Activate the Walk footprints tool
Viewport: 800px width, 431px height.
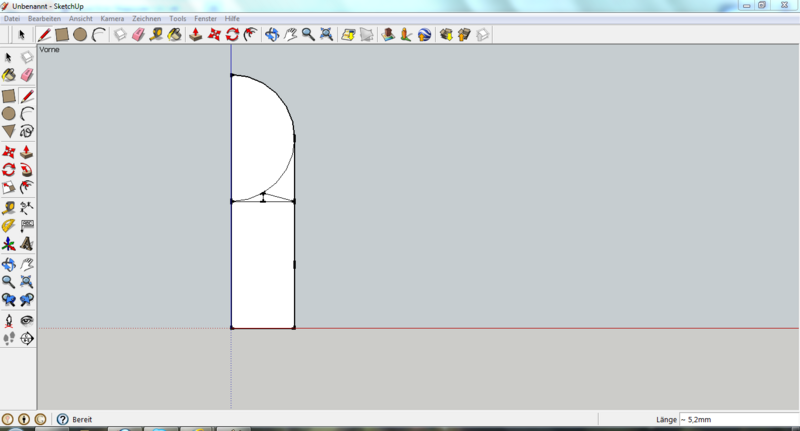9,339
